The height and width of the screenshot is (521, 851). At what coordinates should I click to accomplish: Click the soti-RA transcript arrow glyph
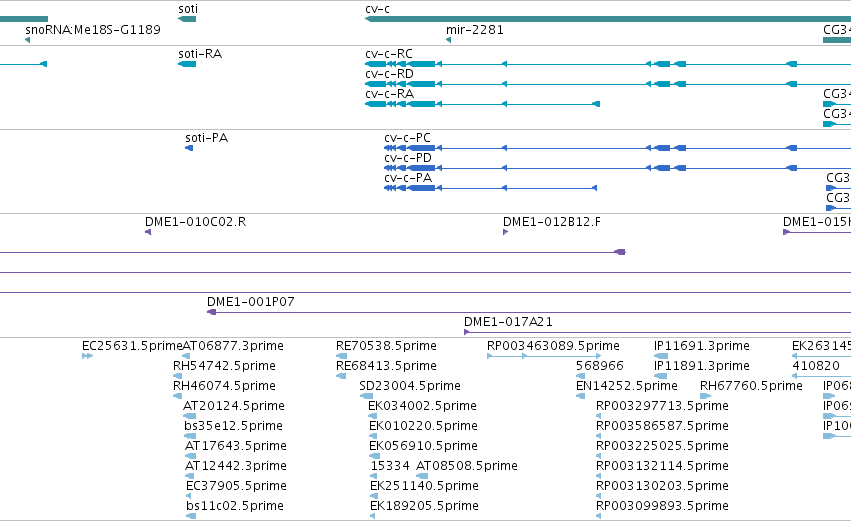(187, 64)
